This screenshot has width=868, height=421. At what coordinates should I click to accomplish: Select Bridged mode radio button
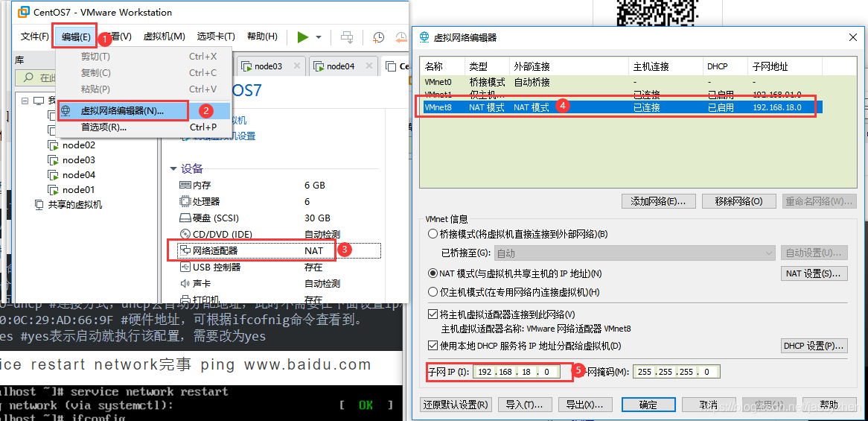433,234
